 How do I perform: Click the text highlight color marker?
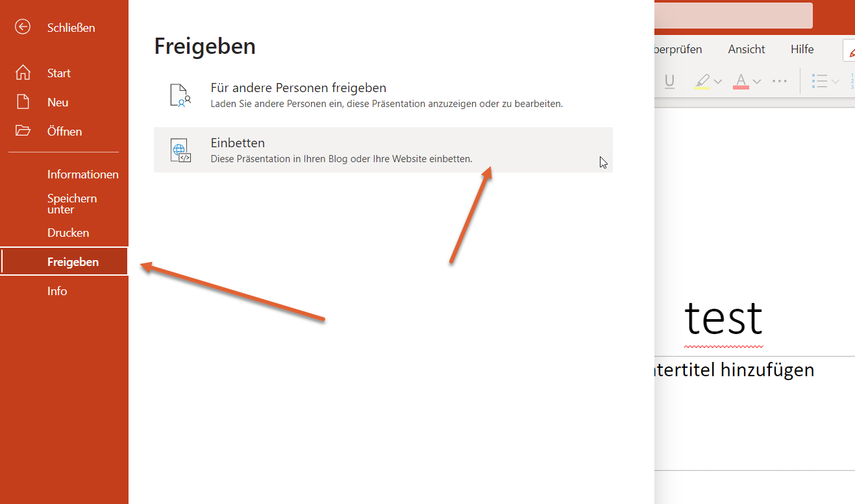click(702, 81)
